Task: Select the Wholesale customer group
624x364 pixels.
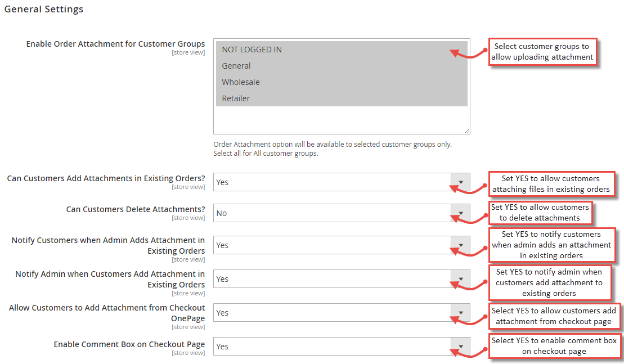Action: (x=241, y=82)
